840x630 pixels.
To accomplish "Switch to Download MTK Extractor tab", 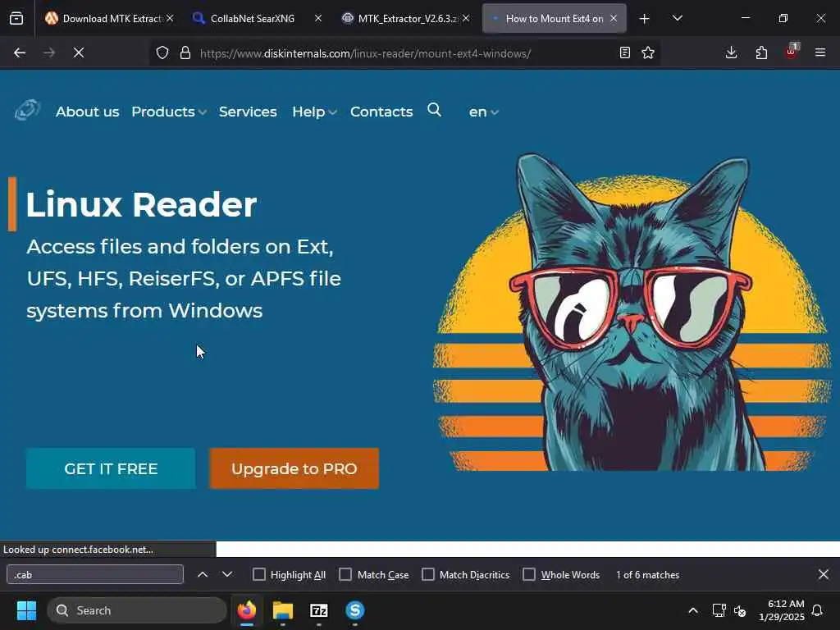I will [103, 18].
